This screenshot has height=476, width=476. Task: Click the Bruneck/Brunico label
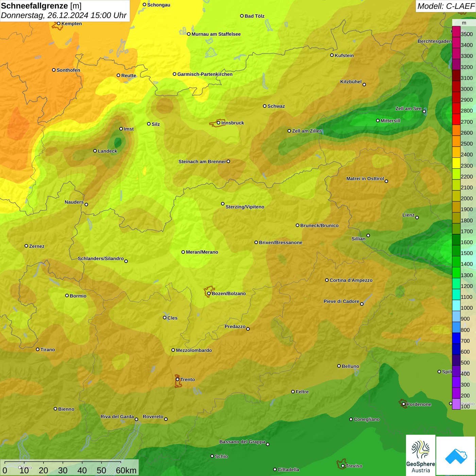coord(319,225)
